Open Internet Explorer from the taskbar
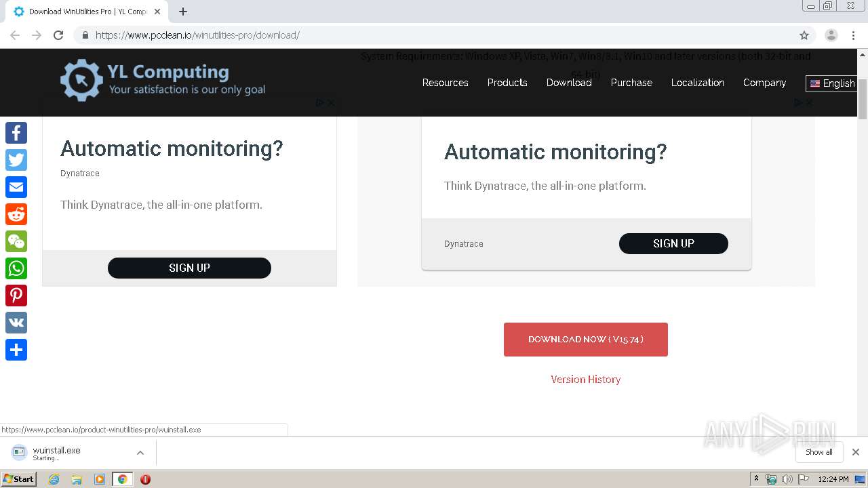This screenshot has width=868, height=488. click(54, 479)
